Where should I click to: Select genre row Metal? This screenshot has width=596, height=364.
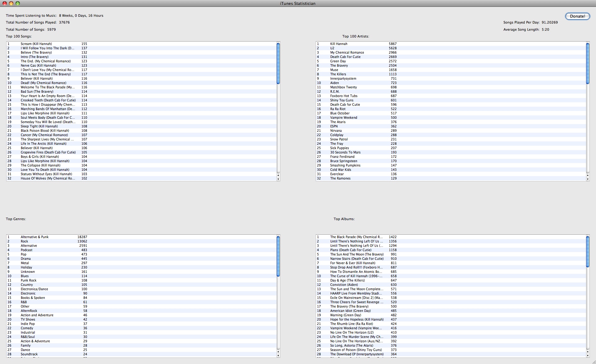141,263
